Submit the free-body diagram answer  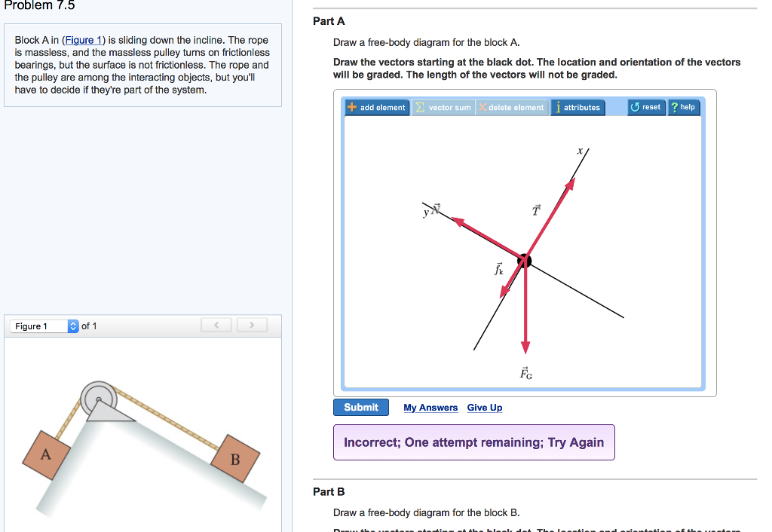(x=360, y=407)
